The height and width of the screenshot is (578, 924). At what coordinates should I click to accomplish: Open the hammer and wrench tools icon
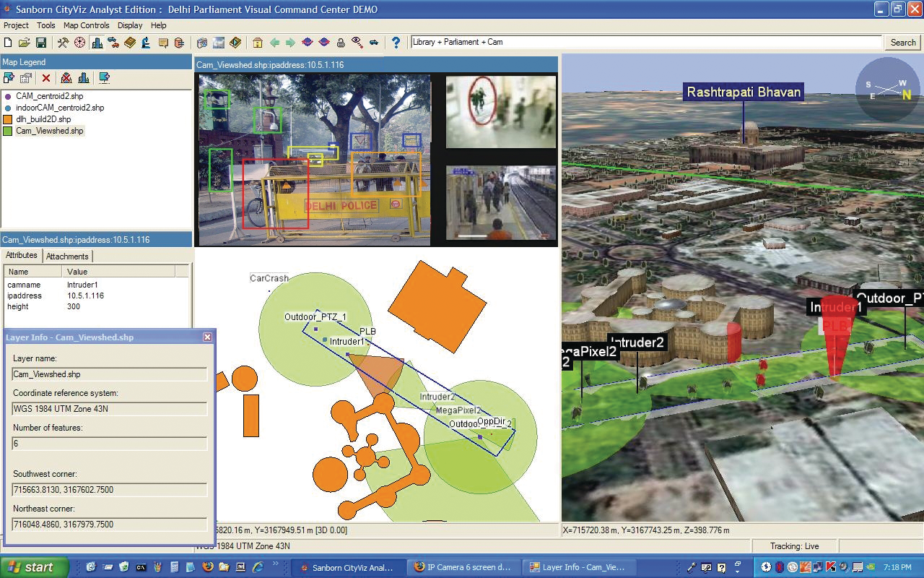[x=63, y=43]
